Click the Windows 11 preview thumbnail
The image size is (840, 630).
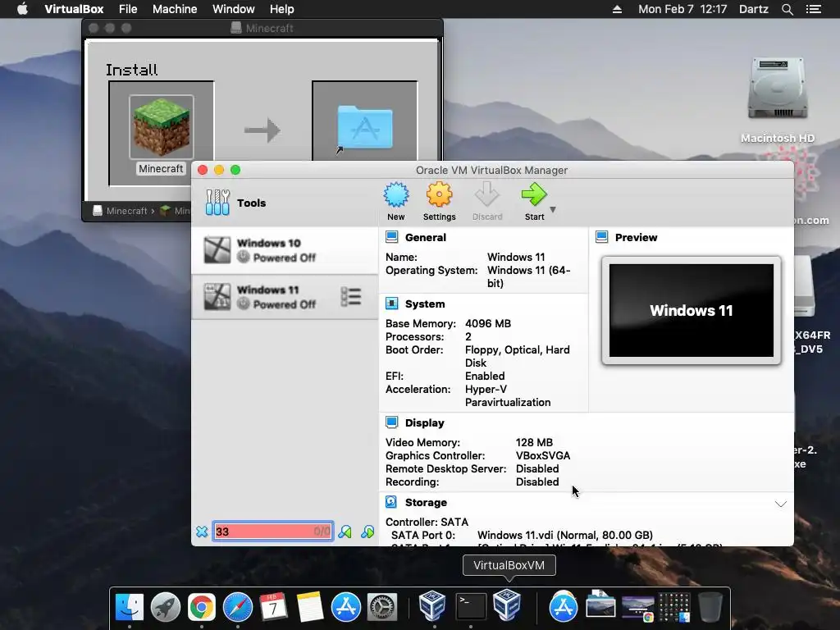coord(691,310)
